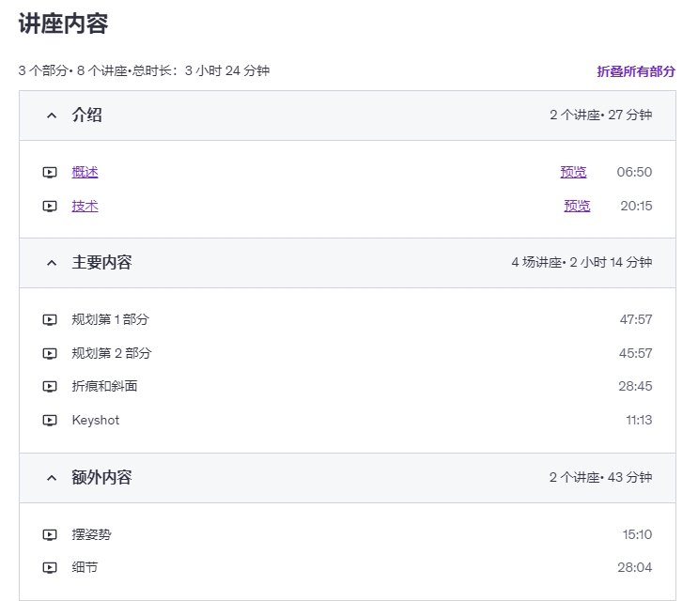Click the video icon beside 规划第 2 部分
698x616 pixels.
coord(50,353)
